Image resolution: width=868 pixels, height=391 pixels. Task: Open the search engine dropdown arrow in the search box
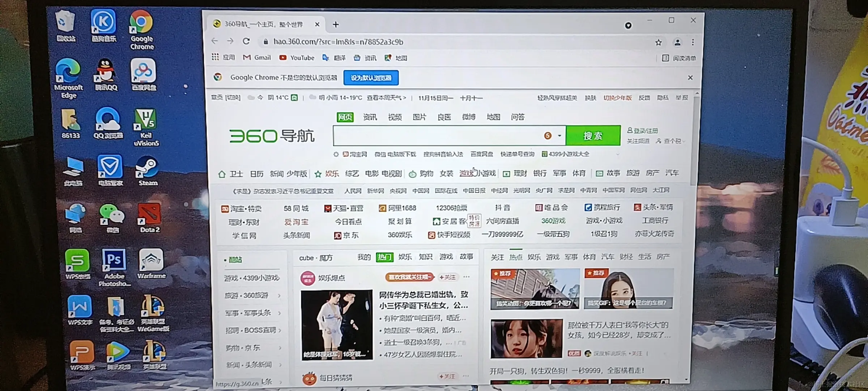[559, 136]
